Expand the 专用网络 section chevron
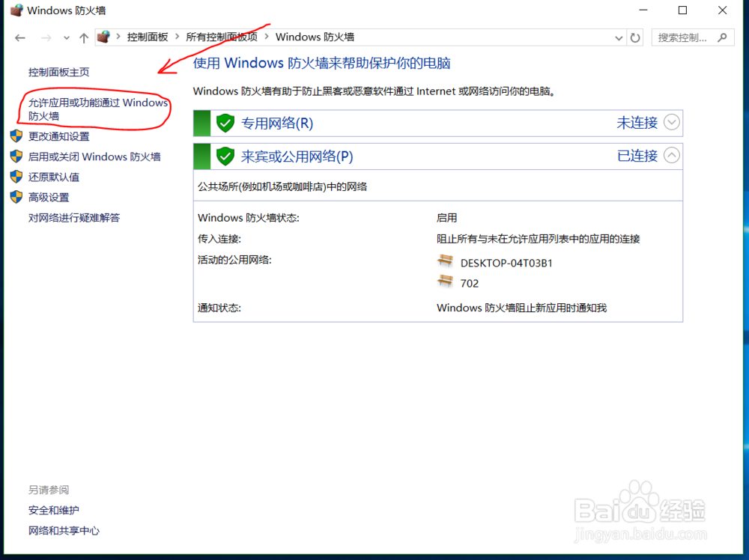 (x=672, y=122)
